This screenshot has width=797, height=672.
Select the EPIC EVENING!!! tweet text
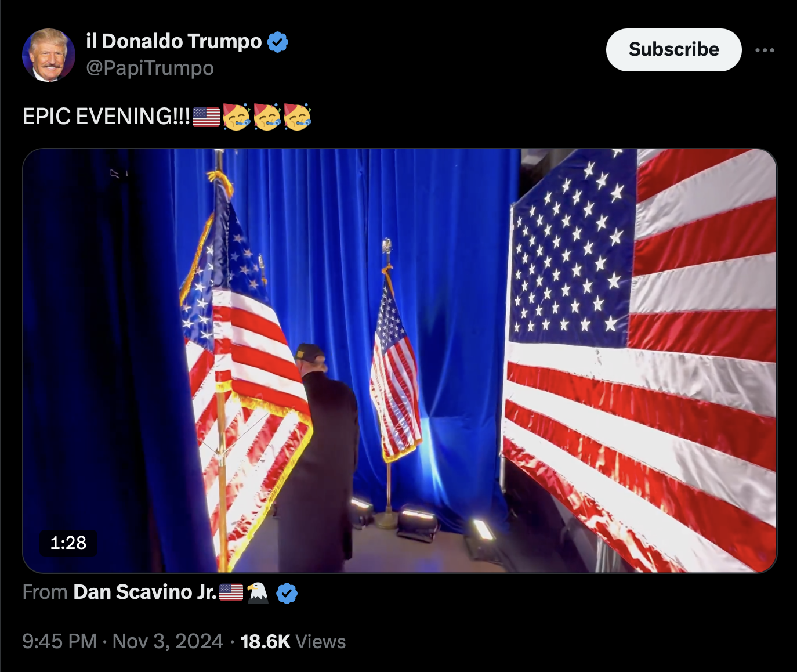[x=106, y=117]
